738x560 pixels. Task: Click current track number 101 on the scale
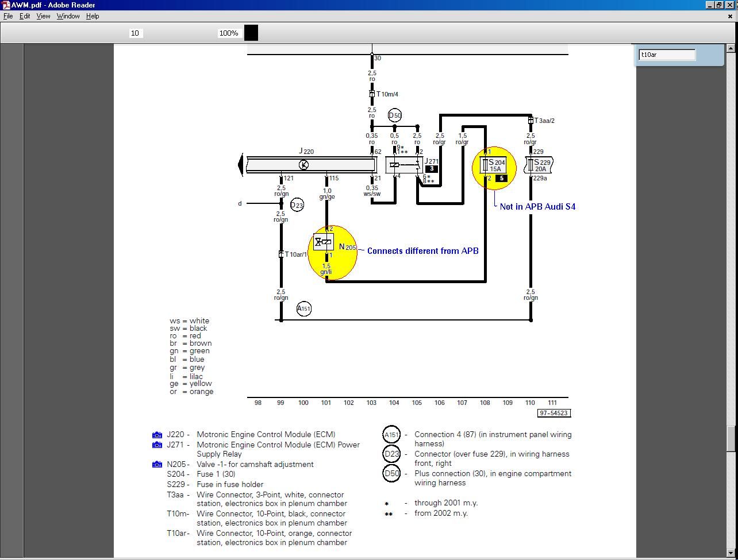coord(326,403)
